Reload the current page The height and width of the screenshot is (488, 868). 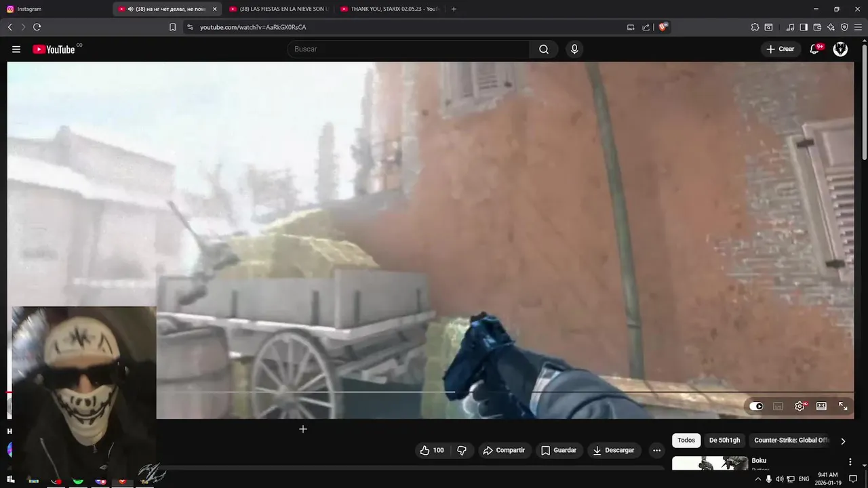click(37, 27)
